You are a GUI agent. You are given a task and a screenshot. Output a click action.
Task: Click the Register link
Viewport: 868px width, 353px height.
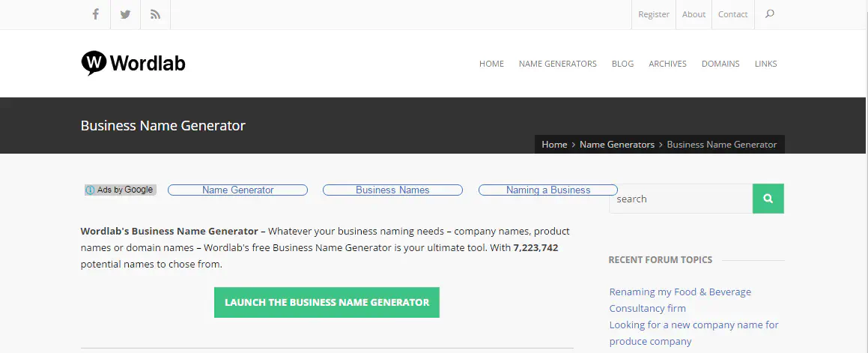[x=654, y=14]
